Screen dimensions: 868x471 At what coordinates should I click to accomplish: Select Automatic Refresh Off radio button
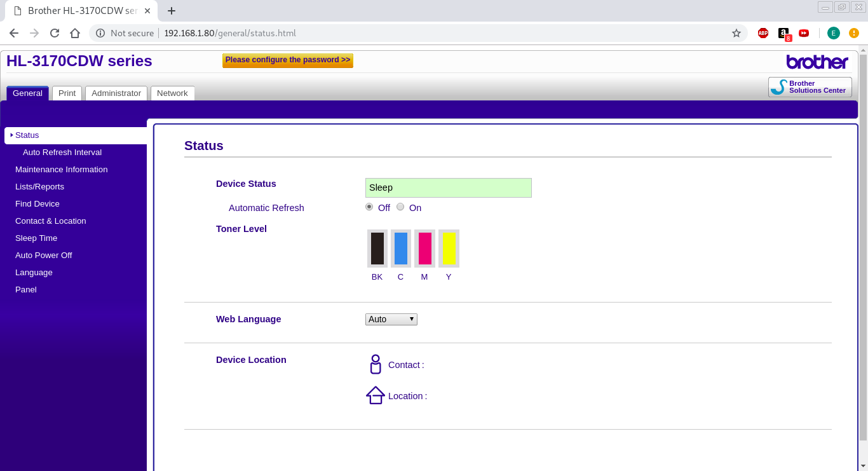tap(369, 207)
